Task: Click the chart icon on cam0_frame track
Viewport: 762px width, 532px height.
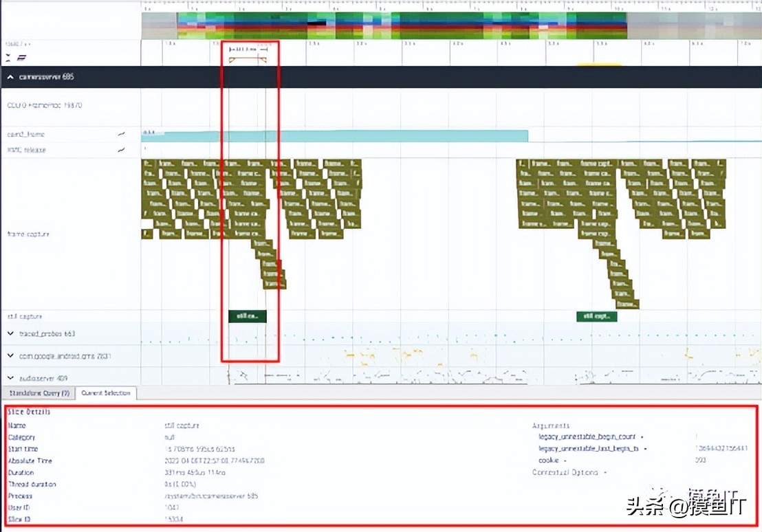Action: coord(121,134)
